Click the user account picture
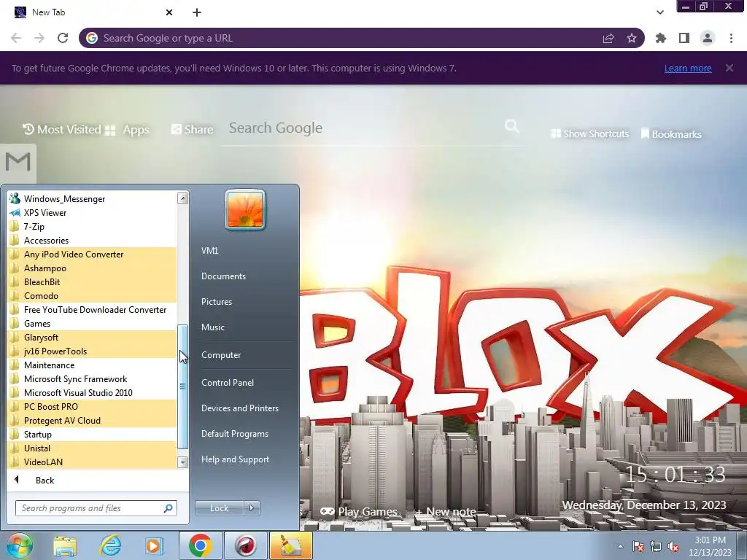 [x=245, y=209]
